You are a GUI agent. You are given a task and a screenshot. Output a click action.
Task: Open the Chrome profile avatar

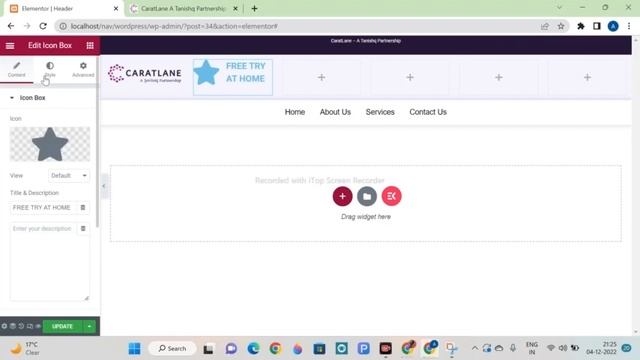[x=613, y=26]
